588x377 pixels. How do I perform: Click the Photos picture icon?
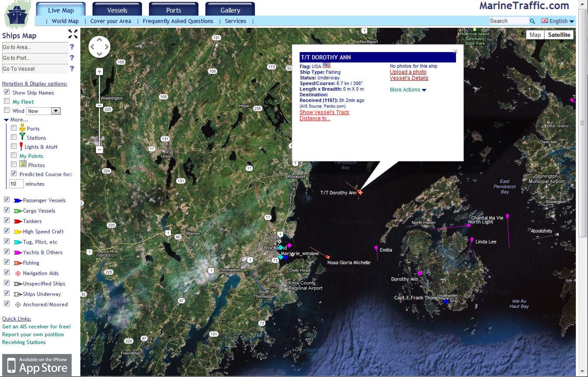(x=23, y=164)
